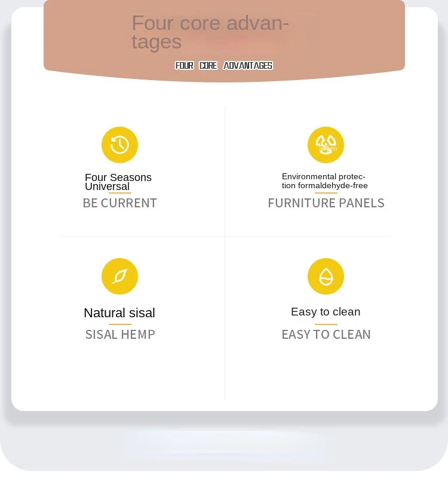Click the yellow clock history icon
The image size is (448, 481).
(119, 145)
